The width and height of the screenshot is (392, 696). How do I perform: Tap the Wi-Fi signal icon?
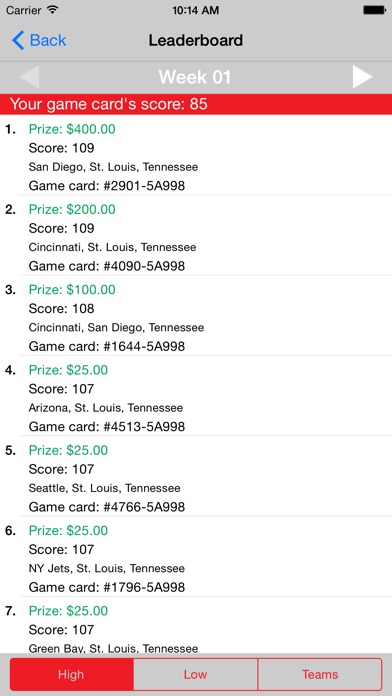pyautogui.click(x=52, y=10)
